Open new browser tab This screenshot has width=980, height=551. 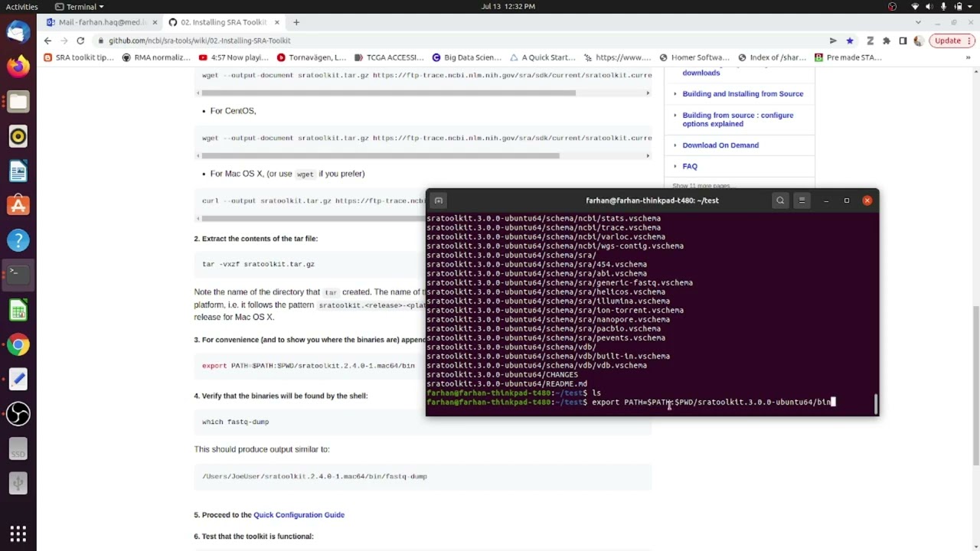coord(296,22)
